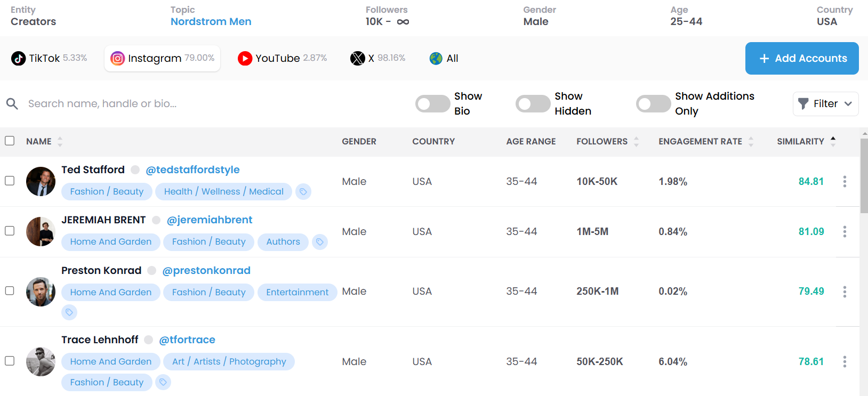The width and height of the screenshot is (868, 396).
Task: Check the box for Jeremiah Brent's row
Action: coord(10,231)
